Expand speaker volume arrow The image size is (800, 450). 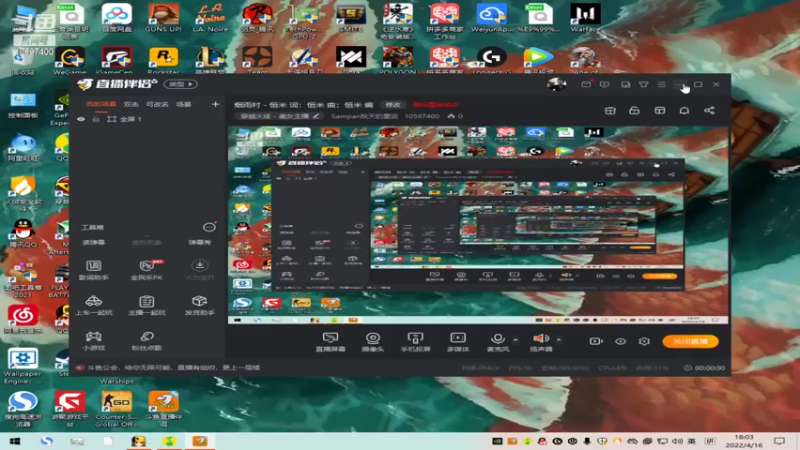point(559,339)
